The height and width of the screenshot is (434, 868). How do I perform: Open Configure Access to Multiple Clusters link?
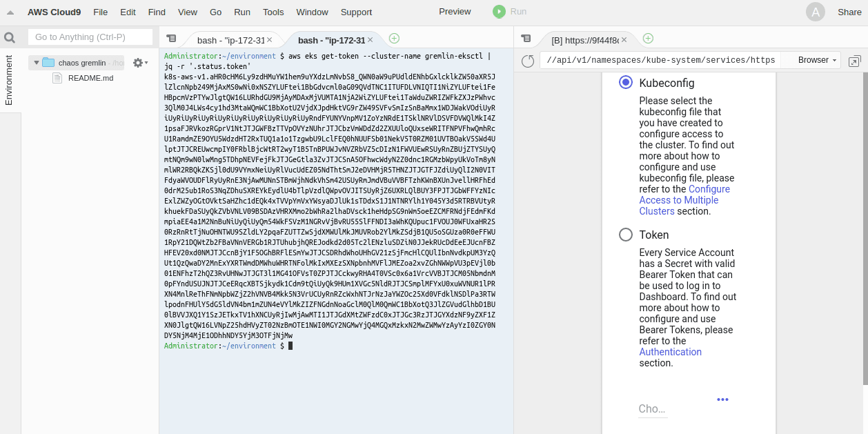[683, 200]
